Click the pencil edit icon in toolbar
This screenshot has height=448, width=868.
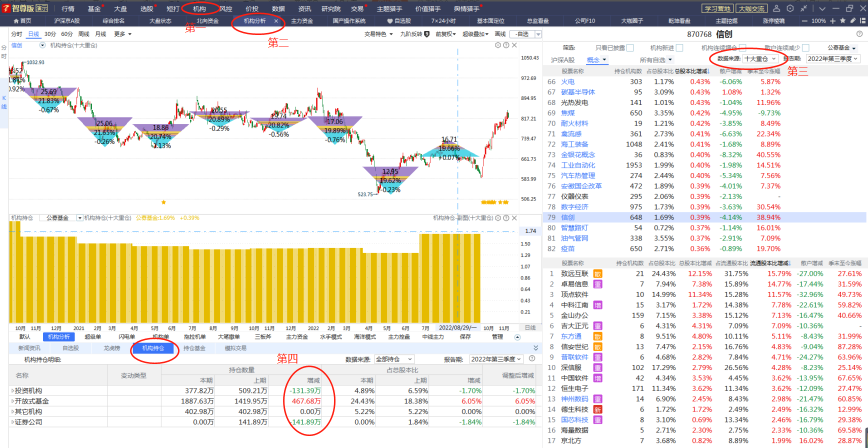coord(853,20)
